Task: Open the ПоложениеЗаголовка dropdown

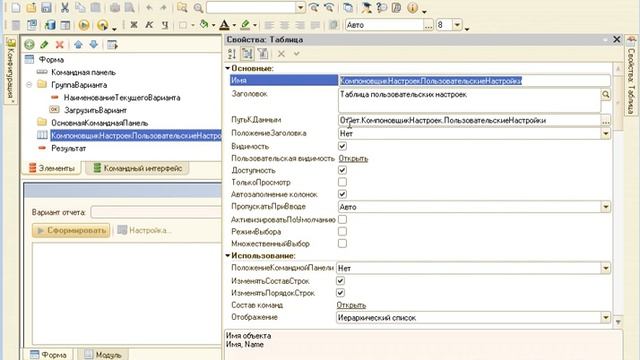Action: point(606,133)
